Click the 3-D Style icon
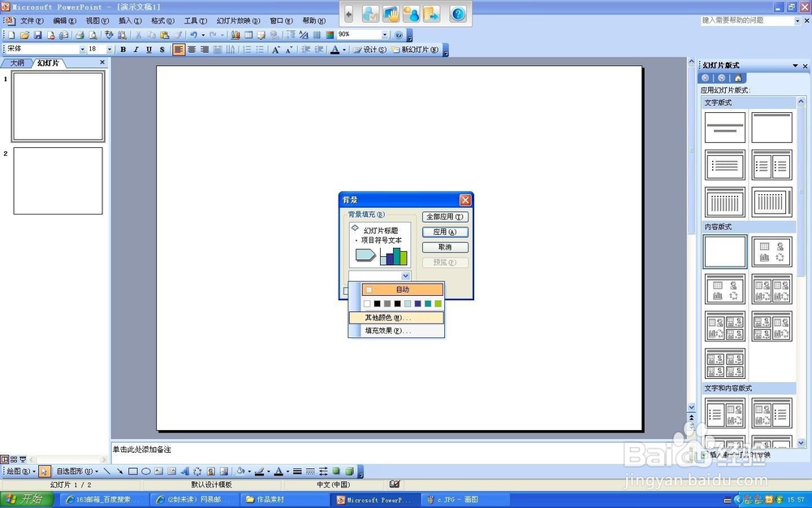The image size is (812, 508). [349, 471]
